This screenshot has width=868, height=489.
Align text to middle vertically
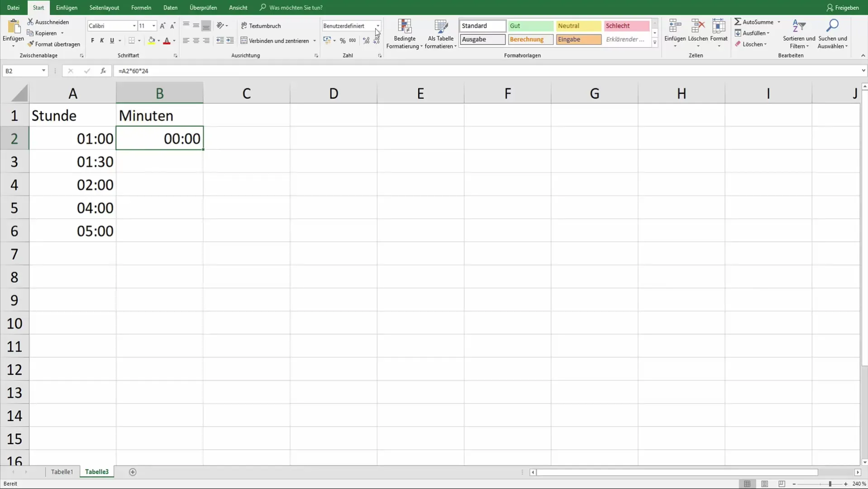coord(196,25)
